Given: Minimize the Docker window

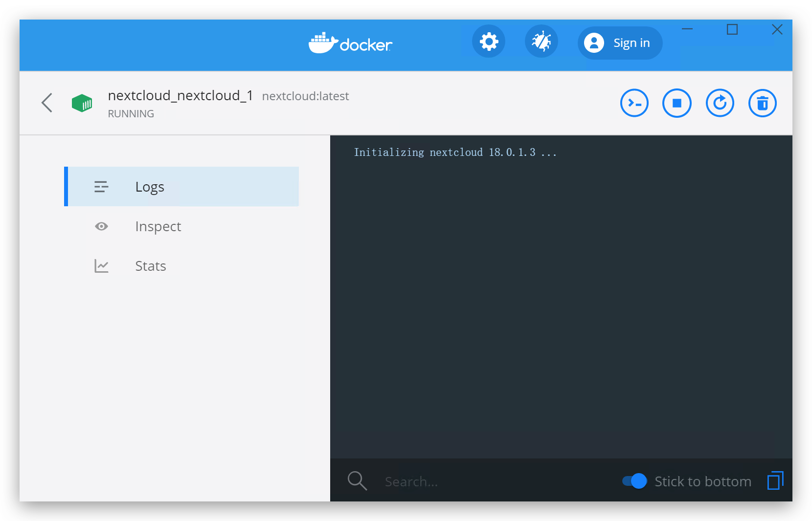Looking at the screenshot, I should point(687,29).
